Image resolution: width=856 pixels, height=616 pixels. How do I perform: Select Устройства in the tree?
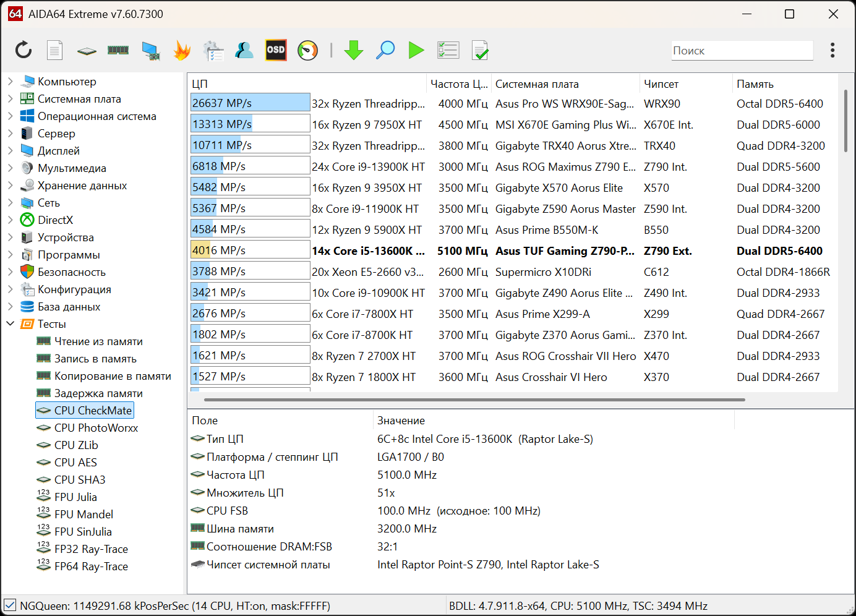coord(66,237)
